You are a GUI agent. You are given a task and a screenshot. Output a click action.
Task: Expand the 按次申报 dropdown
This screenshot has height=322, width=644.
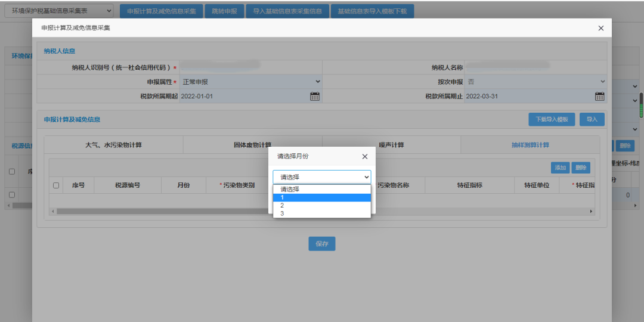click(535, 82)
